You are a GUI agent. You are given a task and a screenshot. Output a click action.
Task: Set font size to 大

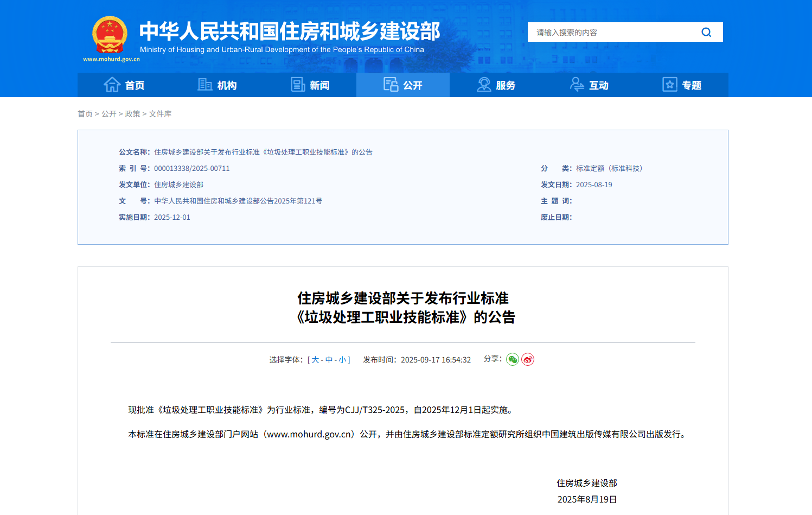pos(315,360)
